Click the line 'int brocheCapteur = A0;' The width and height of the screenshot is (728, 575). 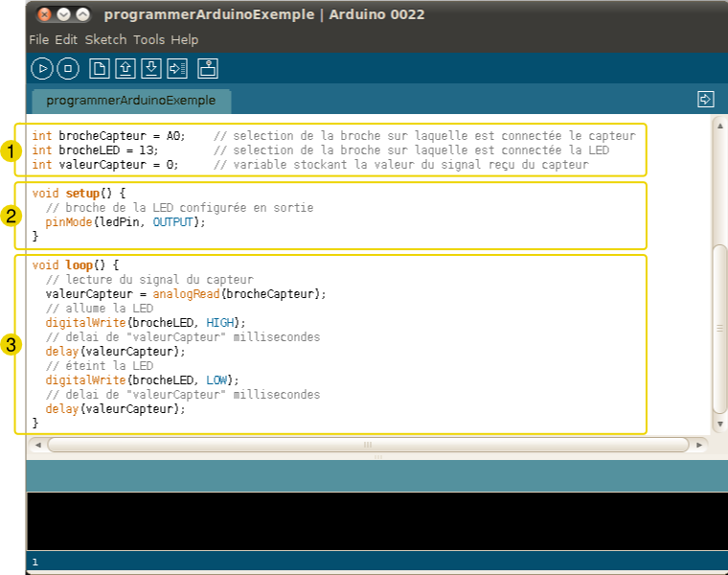click(x=108, y=136)
